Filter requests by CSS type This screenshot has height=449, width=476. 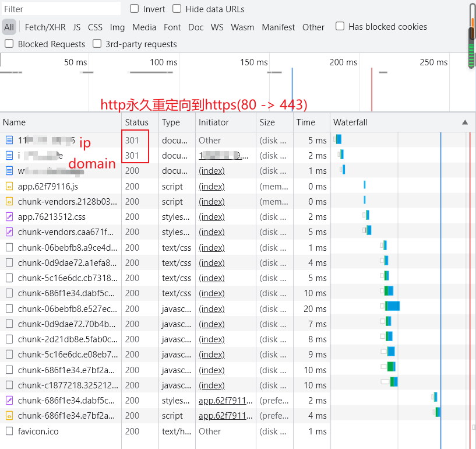pos(95,27)
